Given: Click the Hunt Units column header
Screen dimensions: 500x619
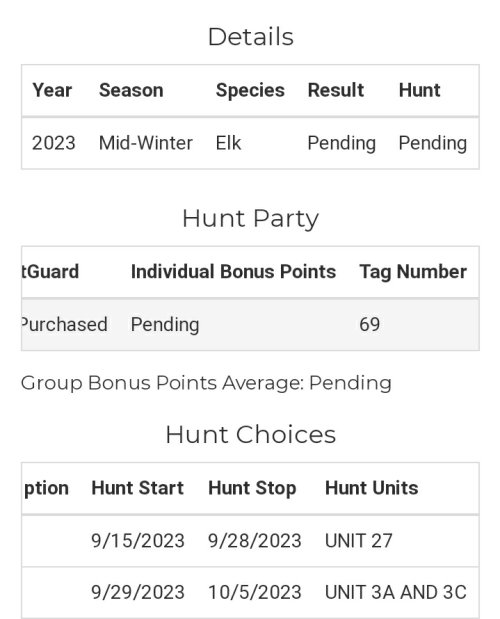Looking at the screenshot, I should click(x=371, y=488).
